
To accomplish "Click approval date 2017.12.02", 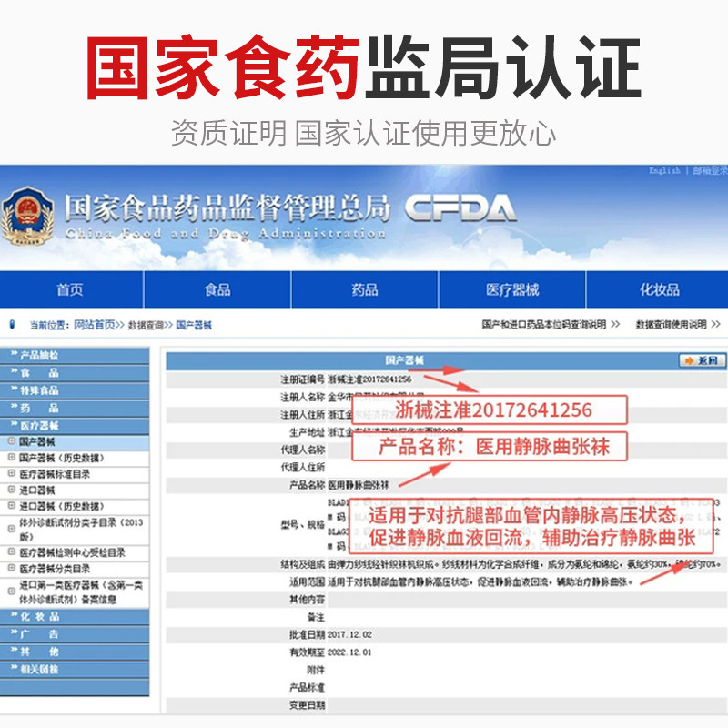I will click(x=349, y=634).
